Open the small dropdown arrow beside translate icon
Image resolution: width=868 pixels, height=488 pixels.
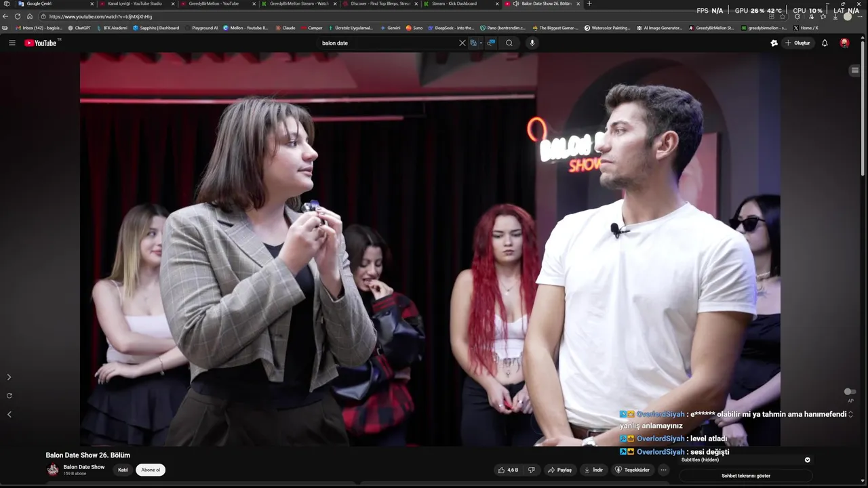click(x=481, y=43)
